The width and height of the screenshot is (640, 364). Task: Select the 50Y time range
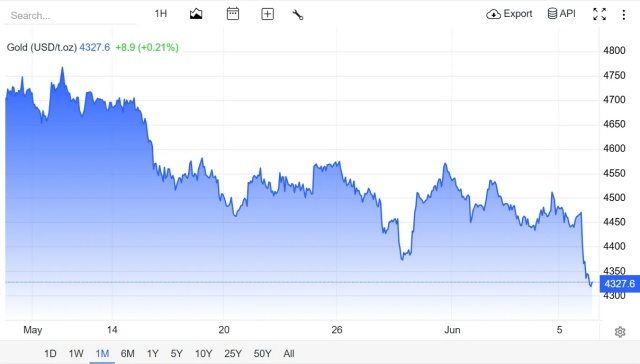pos(262,353)
